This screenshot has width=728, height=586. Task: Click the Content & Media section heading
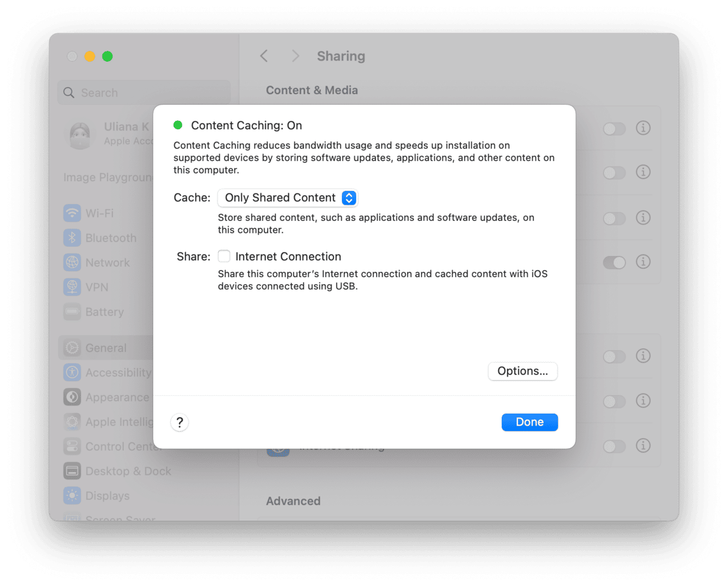[312, 90]
